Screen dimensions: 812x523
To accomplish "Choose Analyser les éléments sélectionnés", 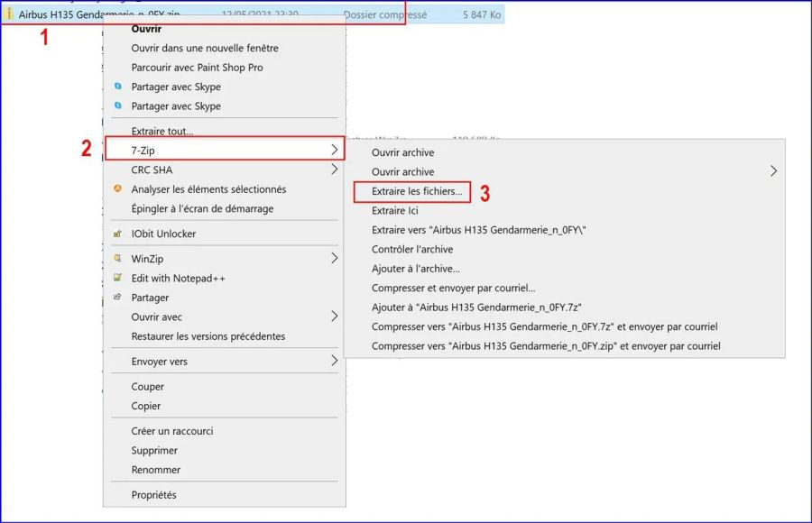I will 208,189.
